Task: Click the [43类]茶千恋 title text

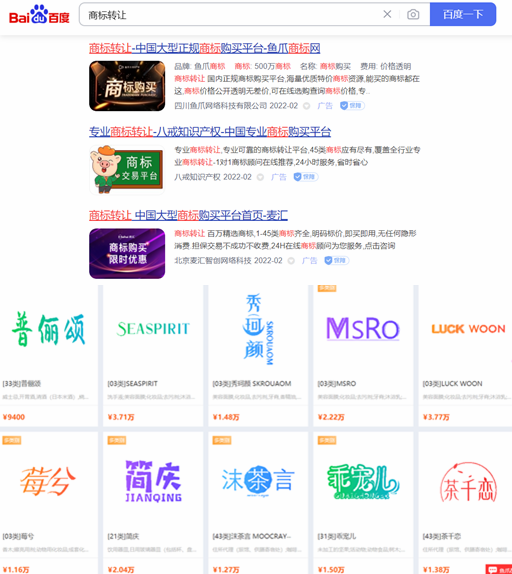Action: 442,536
